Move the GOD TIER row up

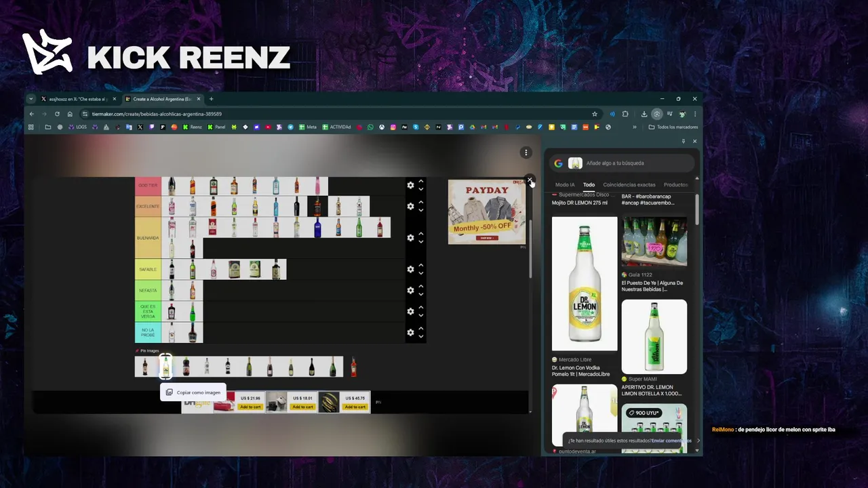pyautogui.click(x=421, y=181)
